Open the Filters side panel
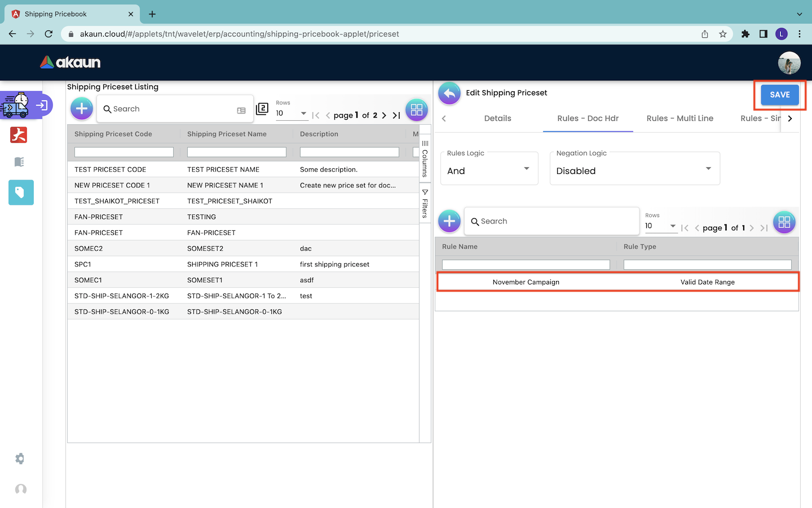The image size is (812, 508). coord(425,204)
